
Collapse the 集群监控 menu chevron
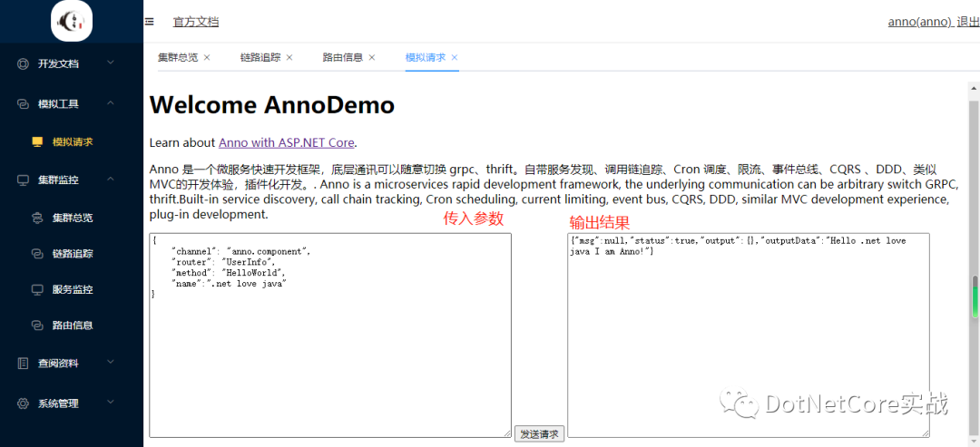point(111,180)
